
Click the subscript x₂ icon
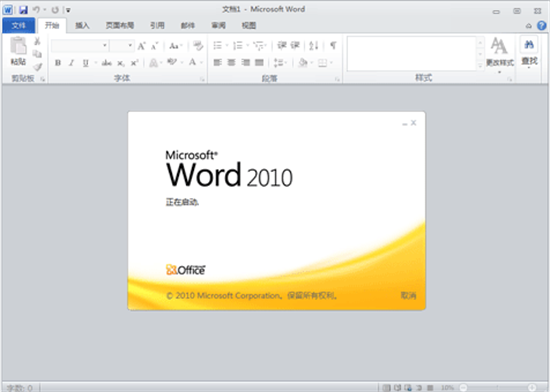click(x=121, y=63)
